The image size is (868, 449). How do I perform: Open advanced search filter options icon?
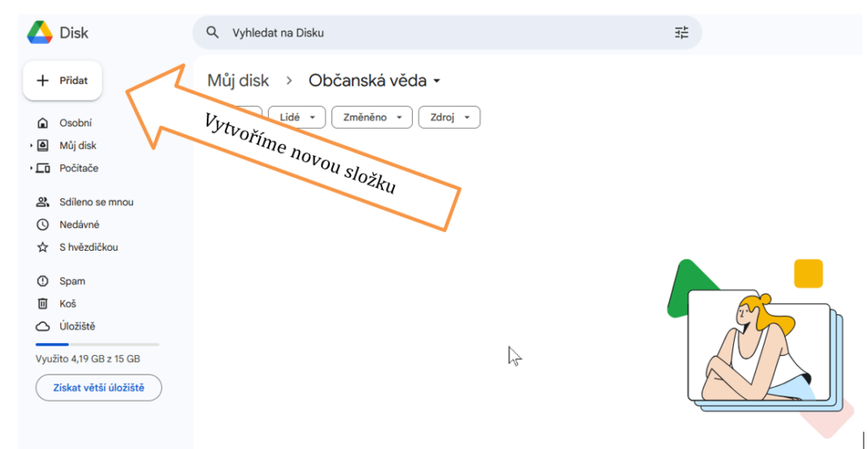coord(682,33)
